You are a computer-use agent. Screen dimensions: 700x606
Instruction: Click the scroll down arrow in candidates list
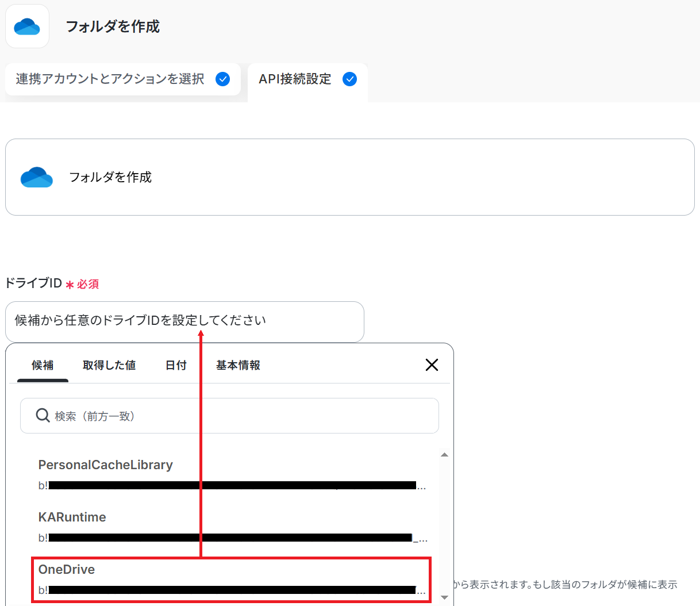444,597
